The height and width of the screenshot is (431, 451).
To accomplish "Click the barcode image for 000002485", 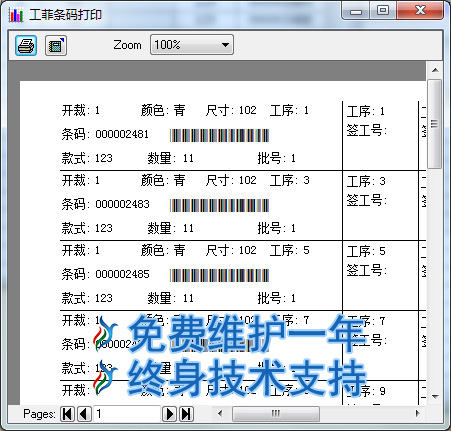I will coord(219,275).
